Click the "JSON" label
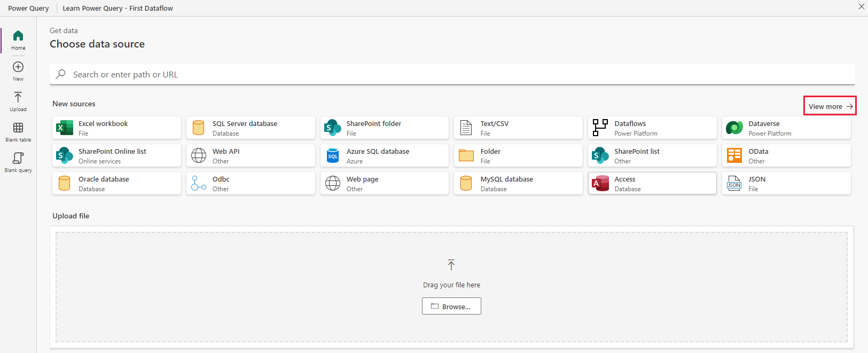This screenshot has height=353, width=868. point(757,179)
